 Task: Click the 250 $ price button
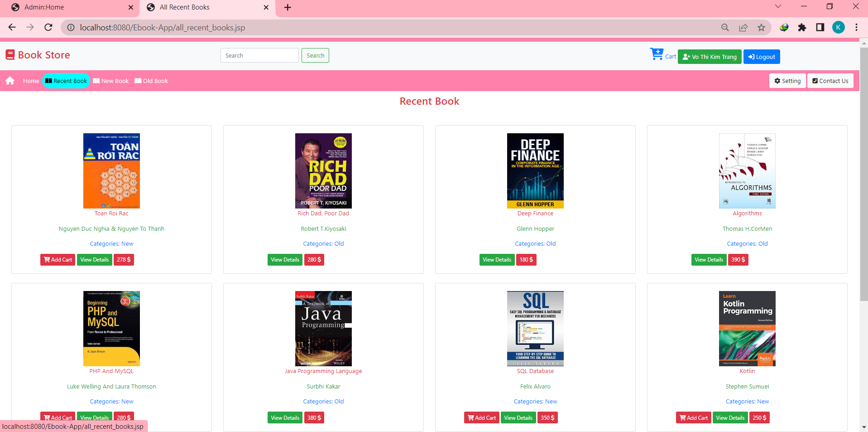(759, 417)
